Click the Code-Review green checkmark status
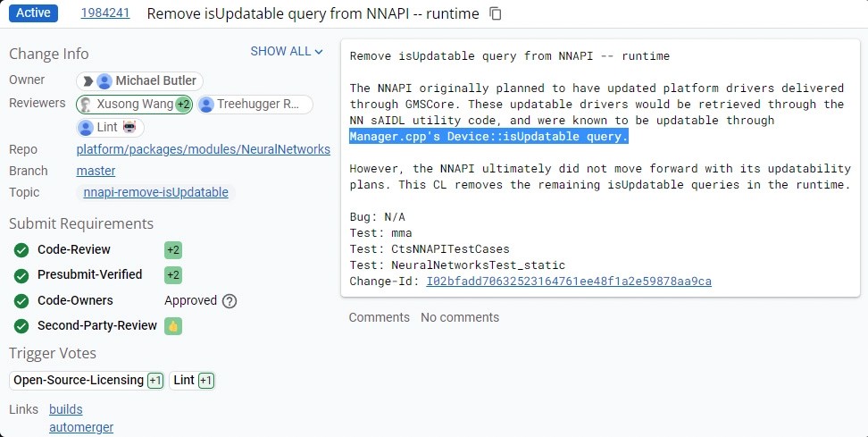The image size is (868, 437). [21, 250]
